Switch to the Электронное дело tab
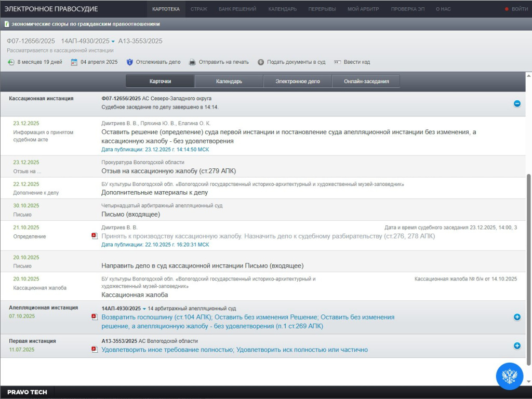The image size is (532, 399). coord(297,82)
